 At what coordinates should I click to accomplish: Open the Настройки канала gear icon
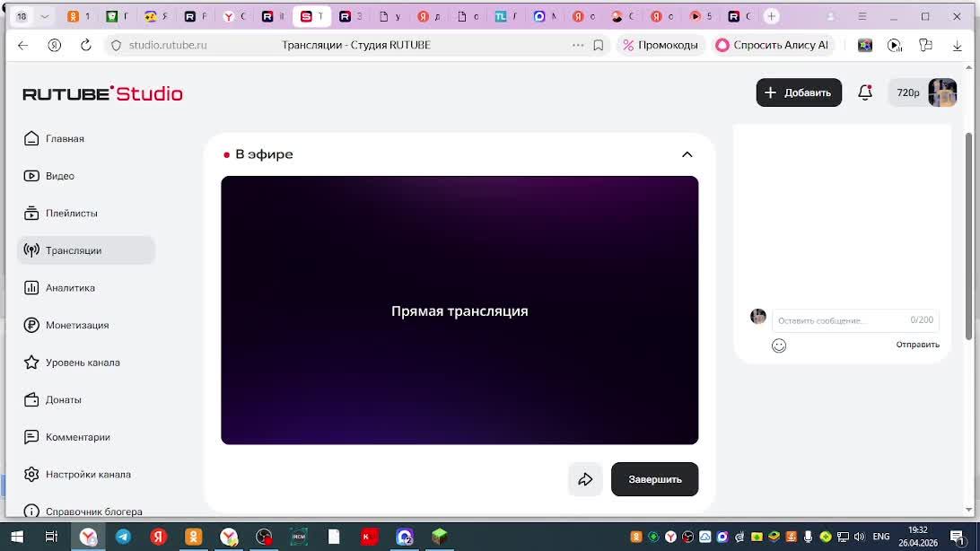point(31,474)
